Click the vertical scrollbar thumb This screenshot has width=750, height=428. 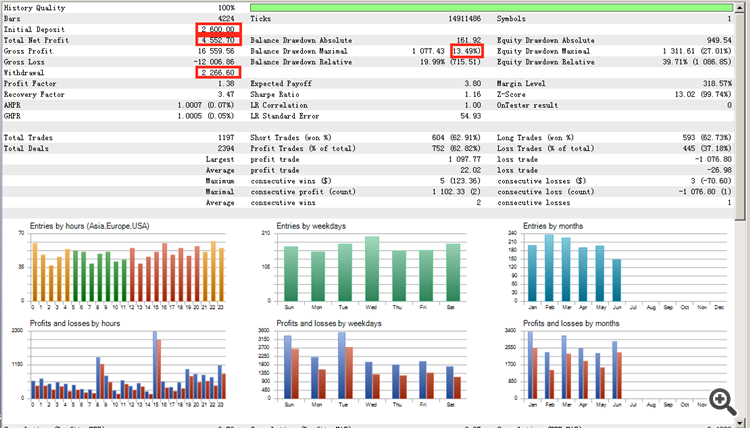click(x=740, y=115)
